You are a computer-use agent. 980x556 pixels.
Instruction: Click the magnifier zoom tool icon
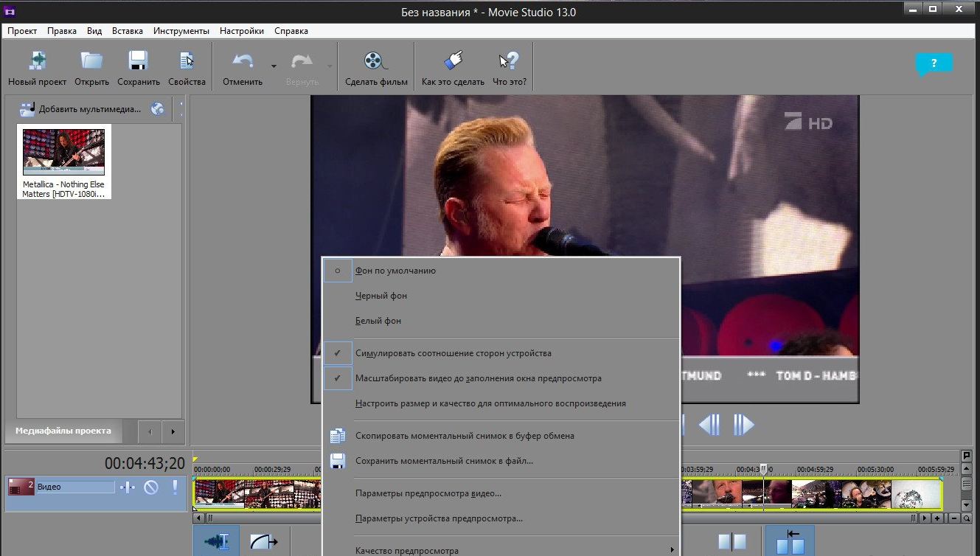[967, 518]
